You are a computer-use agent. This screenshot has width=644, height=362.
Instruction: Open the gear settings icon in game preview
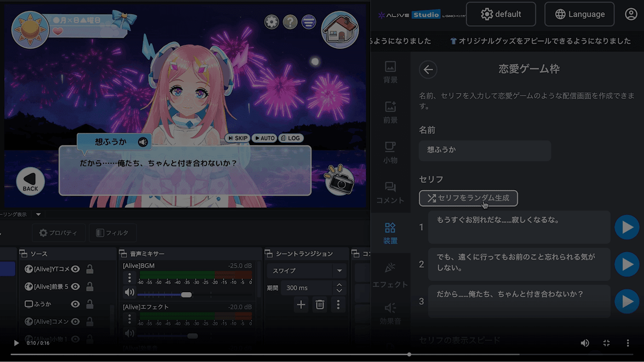coord(272,22)
